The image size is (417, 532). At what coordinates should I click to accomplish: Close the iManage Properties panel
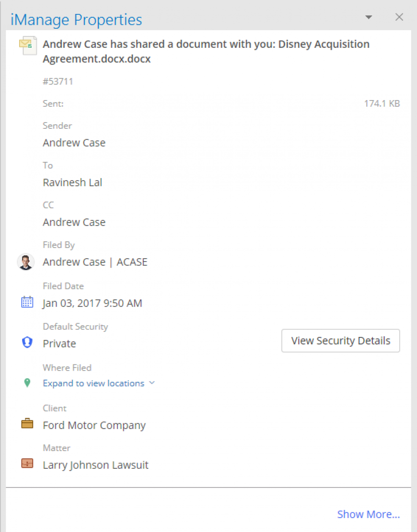pyautogui.click(x=399, y=17)
